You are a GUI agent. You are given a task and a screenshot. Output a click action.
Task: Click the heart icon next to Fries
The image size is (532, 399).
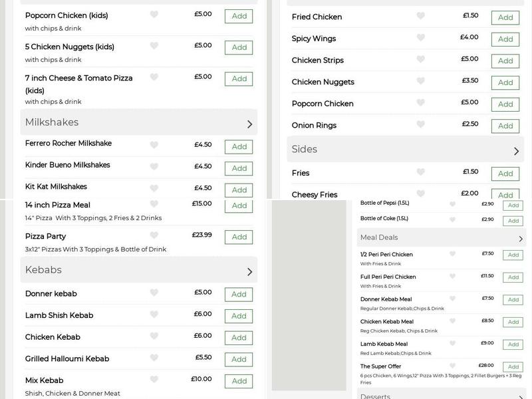(419, 173)
